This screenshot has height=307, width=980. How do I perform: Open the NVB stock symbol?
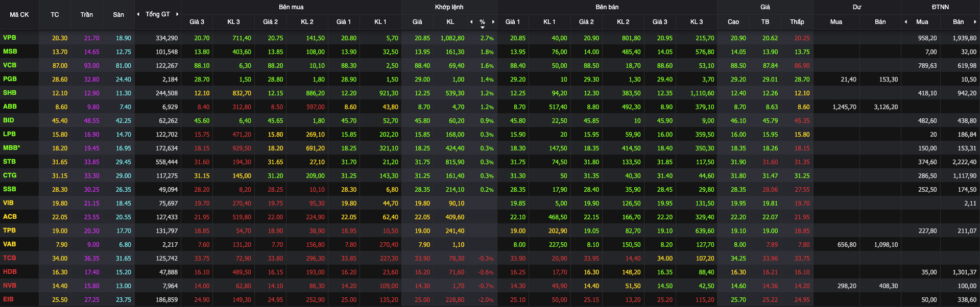pyautogui.click(x=10, y=286)
